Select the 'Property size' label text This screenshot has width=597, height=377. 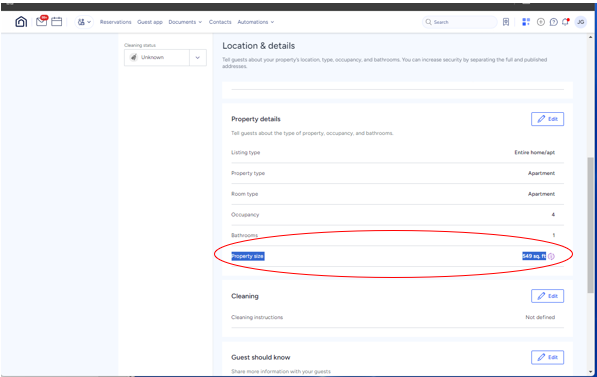(248, 256)
